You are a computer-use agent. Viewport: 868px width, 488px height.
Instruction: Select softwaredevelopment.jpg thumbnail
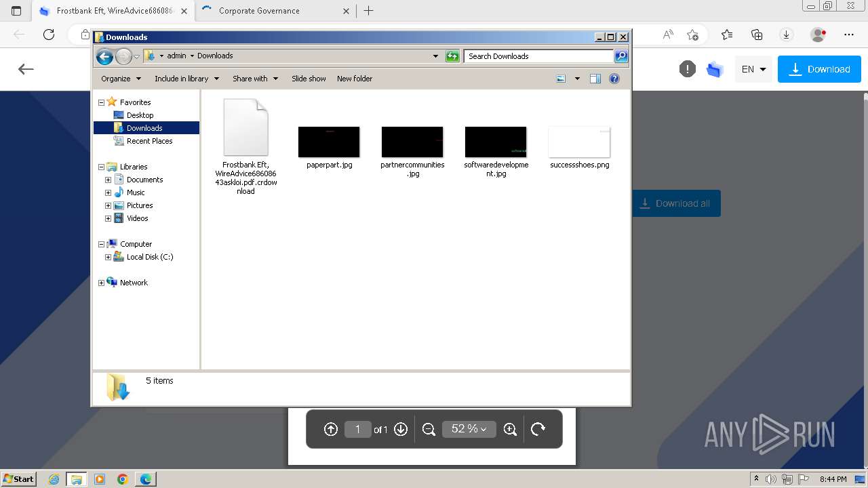click(x=496, y=152)
